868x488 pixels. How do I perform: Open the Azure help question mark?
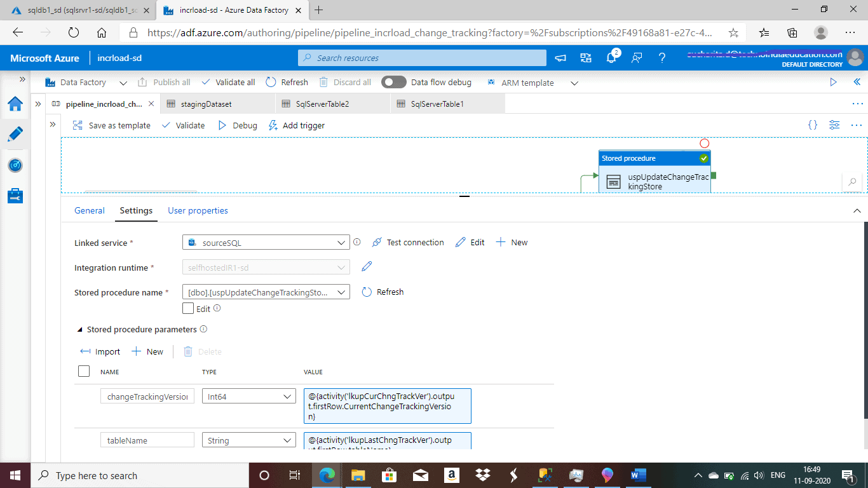pyautogui.click(x=662, y=58)
